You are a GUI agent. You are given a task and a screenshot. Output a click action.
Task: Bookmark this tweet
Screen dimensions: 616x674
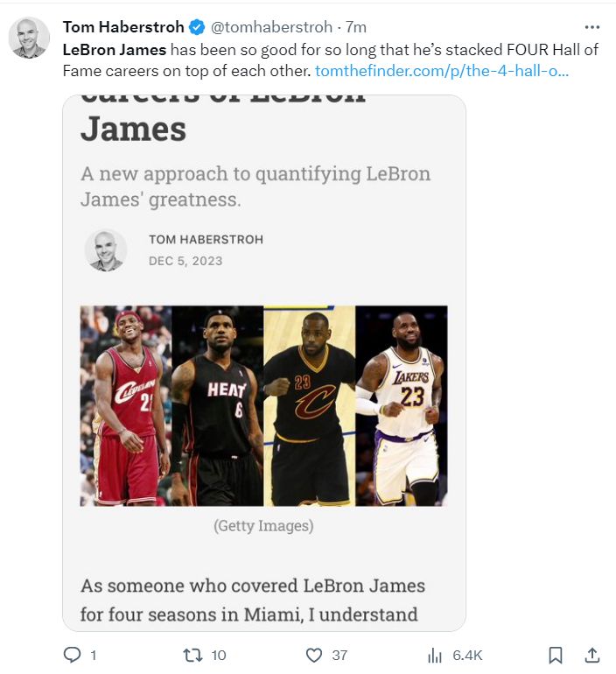pos(555,655)
